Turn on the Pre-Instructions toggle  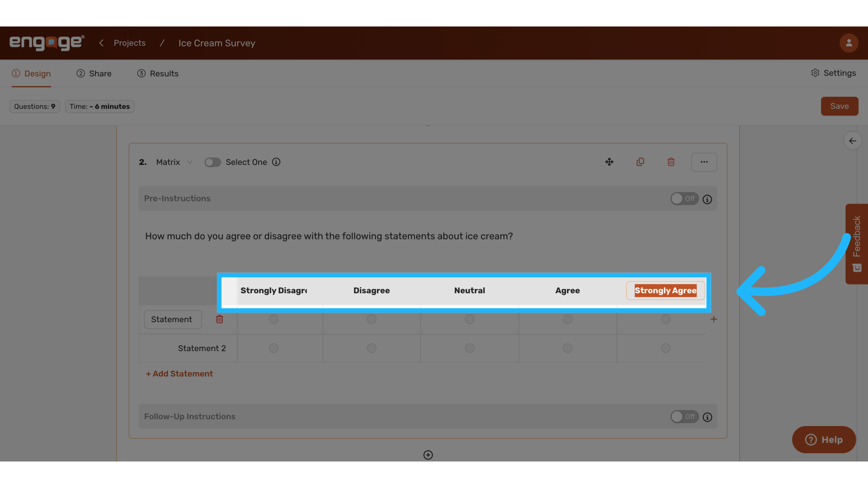coord(684,199)
